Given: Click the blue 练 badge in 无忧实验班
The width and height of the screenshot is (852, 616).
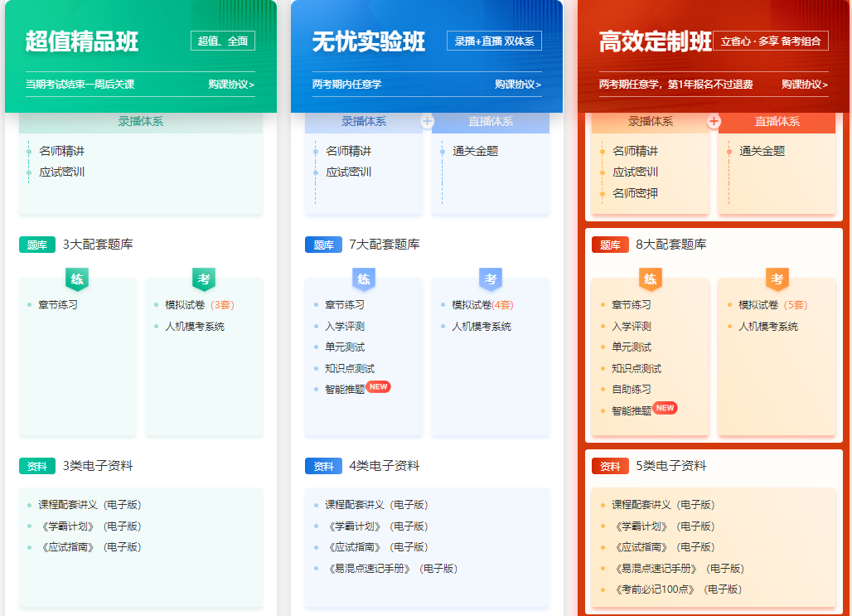Looking at the screenshot, I should click(x=364, y=279).
